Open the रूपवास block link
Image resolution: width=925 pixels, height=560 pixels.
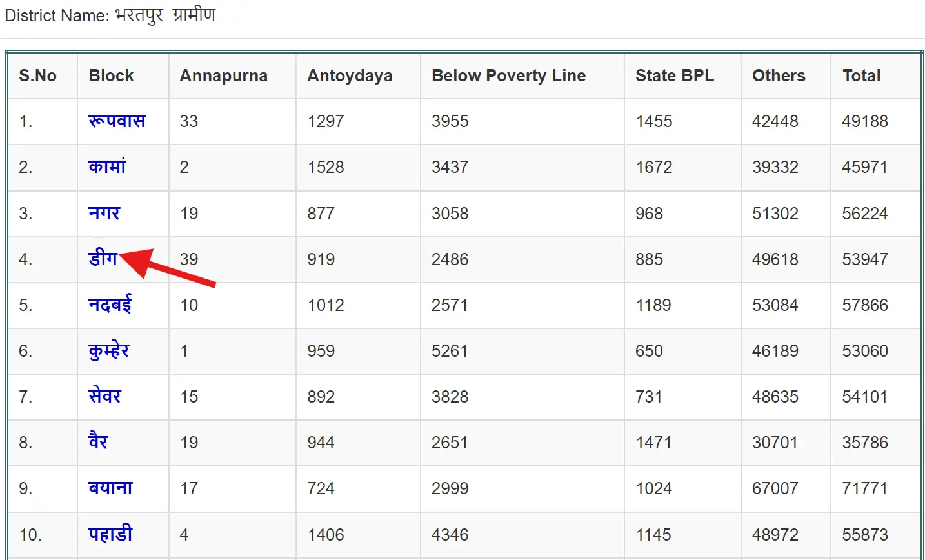pyautogui.click(x=117, y=121)
